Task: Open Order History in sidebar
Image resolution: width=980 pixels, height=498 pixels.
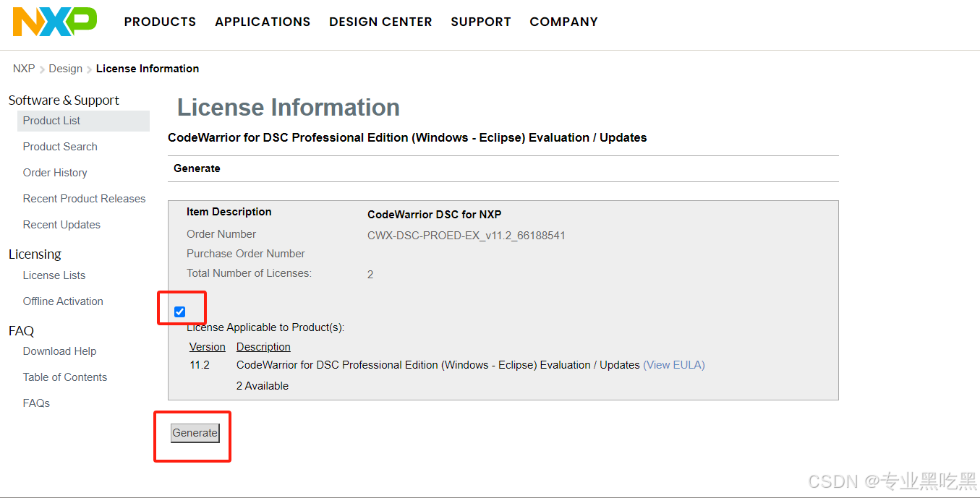Action: pos(55,173)
